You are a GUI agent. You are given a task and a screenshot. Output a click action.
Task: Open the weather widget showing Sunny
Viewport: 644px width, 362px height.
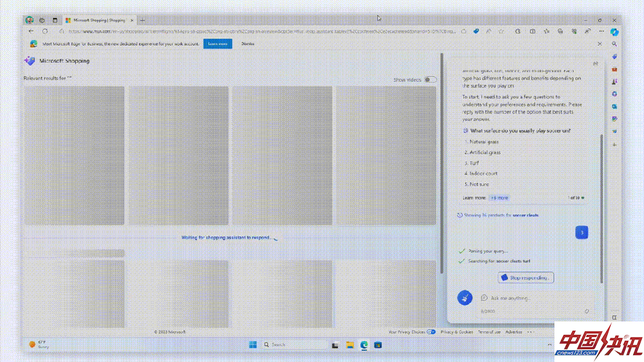tap(39, 344)
